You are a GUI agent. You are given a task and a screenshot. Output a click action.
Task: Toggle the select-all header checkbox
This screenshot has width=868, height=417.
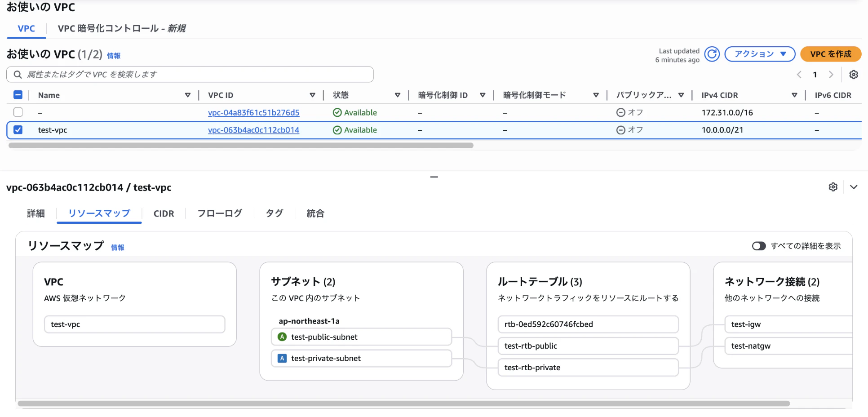tap(18, 95)
